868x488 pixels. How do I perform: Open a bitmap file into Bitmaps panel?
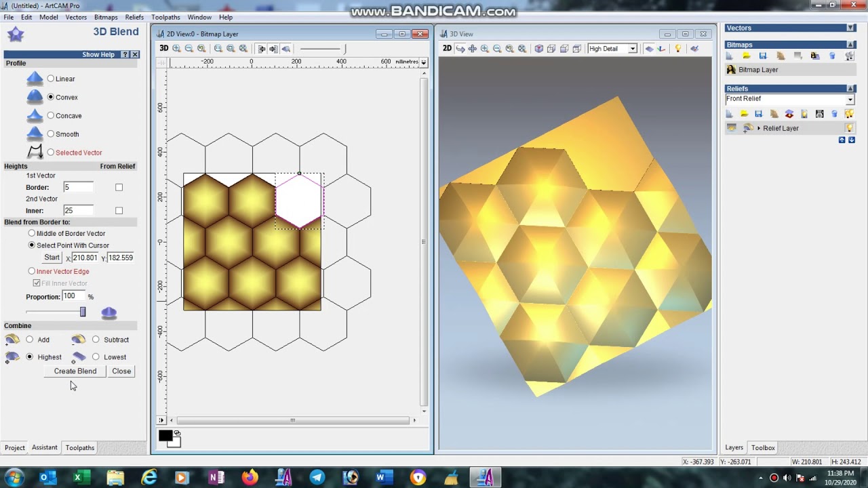click(747, 56)
